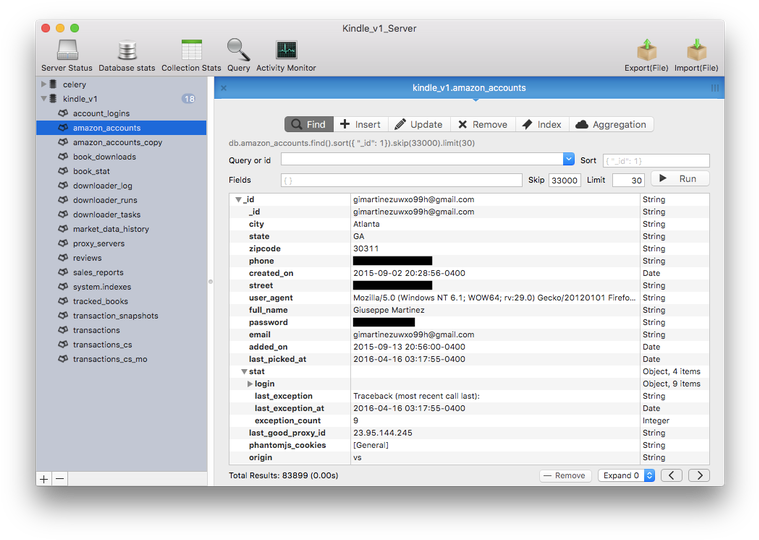
Task: Click the Skip value field 33000
Action: (x=564, y=180)
